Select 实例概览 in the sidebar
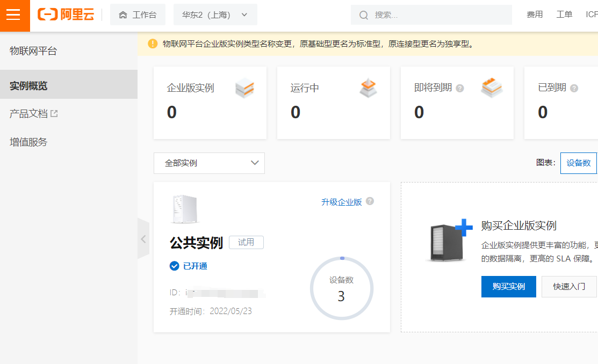 tap(28, 85)
